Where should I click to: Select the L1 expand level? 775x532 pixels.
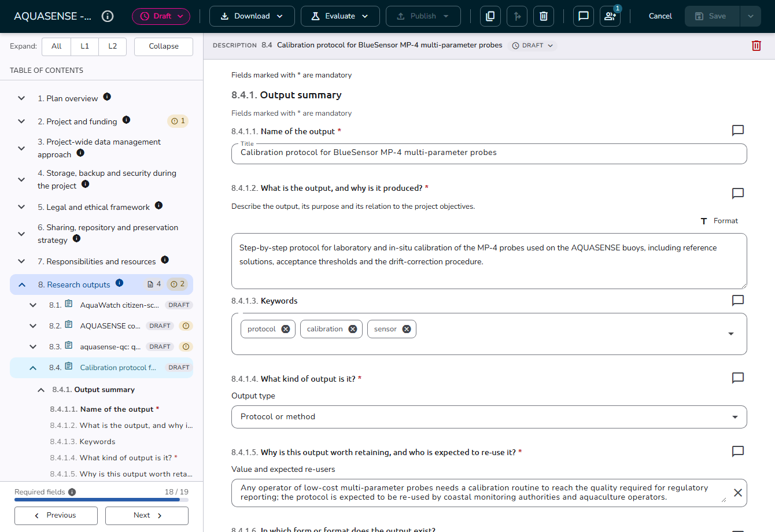pyautogui.click(x=85, y=46)
